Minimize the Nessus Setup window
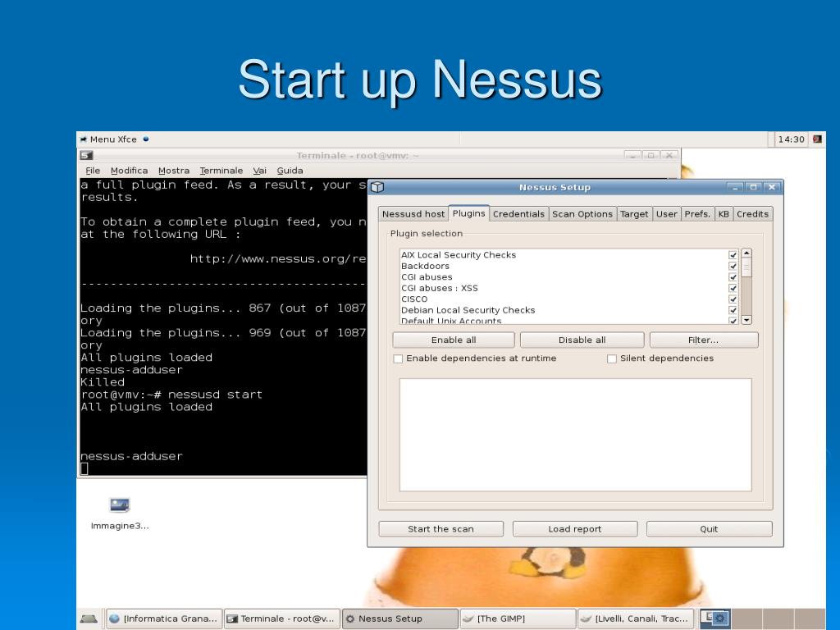Viewport: 840px width, 630px height. click(735, 187)
